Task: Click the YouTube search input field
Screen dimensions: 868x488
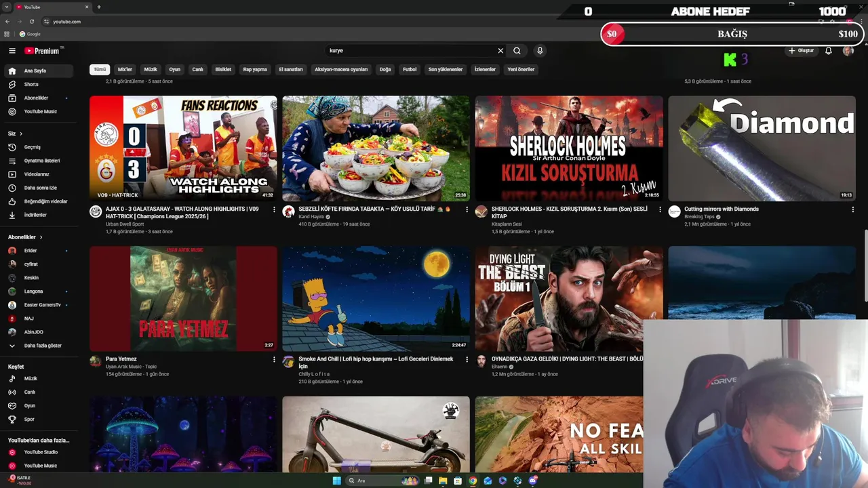Action: 410,51
